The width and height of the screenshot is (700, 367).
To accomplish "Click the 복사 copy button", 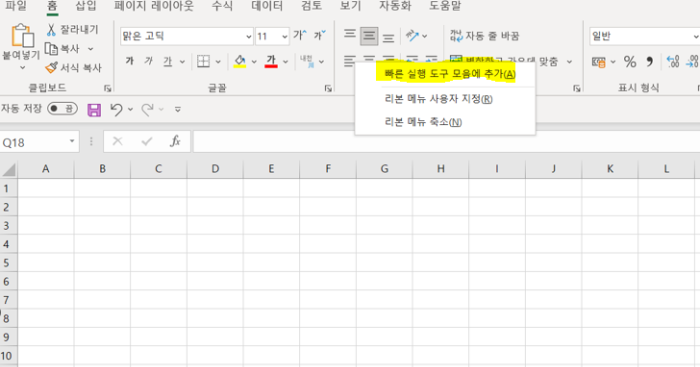I will pyautogui.click(x=62, y=48).
